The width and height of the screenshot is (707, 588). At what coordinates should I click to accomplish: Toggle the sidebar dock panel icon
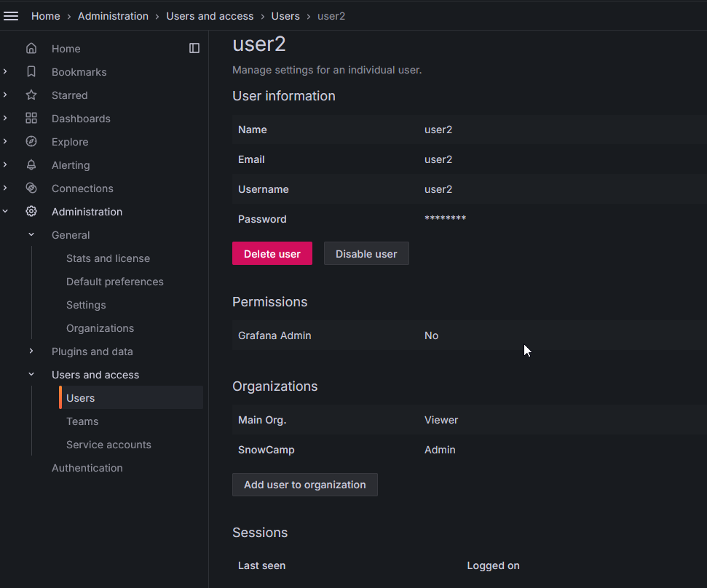pyautogui.click(x=194, y=48)
